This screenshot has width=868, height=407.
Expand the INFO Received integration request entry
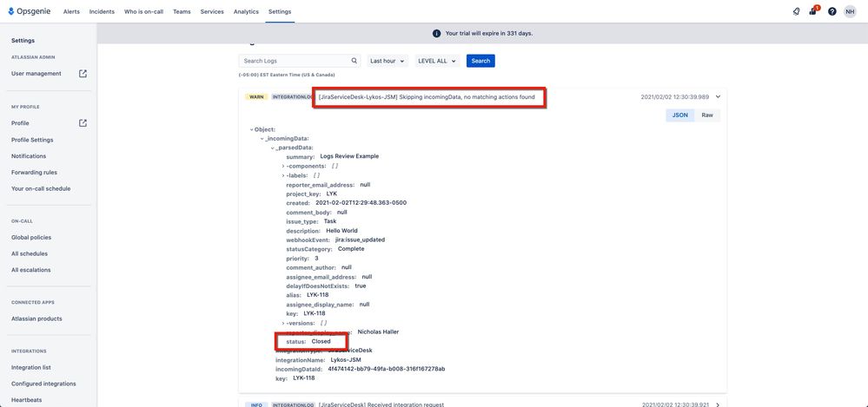718,404
